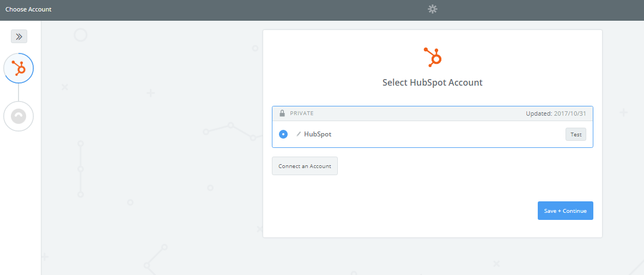Click the HubSpot account name text
Viewport: 644px width, 275px height.
[x=318, y=134]
